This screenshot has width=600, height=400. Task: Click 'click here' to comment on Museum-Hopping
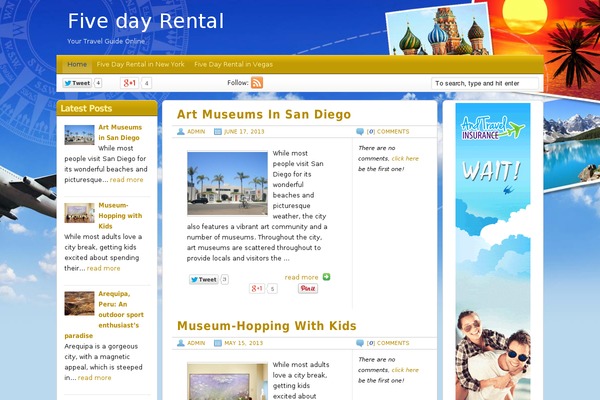click(405, 370)
